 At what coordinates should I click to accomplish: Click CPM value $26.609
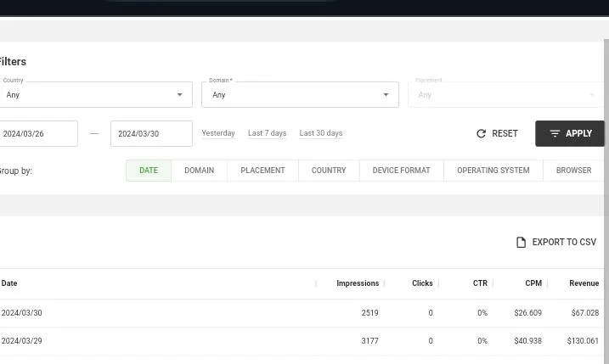pyautogui.click(x=527, y=313)
